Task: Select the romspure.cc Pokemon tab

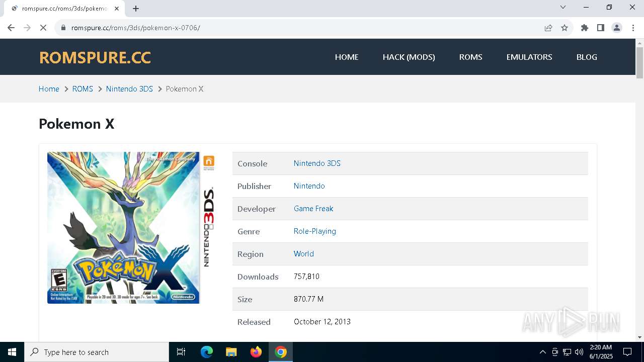Action: coord(64,9)
